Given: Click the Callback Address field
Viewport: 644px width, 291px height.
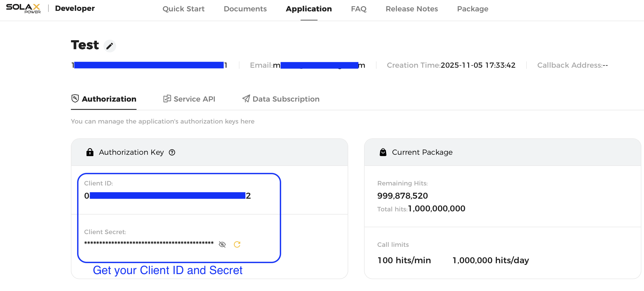Looking at the screenshot, I should 573,65.
